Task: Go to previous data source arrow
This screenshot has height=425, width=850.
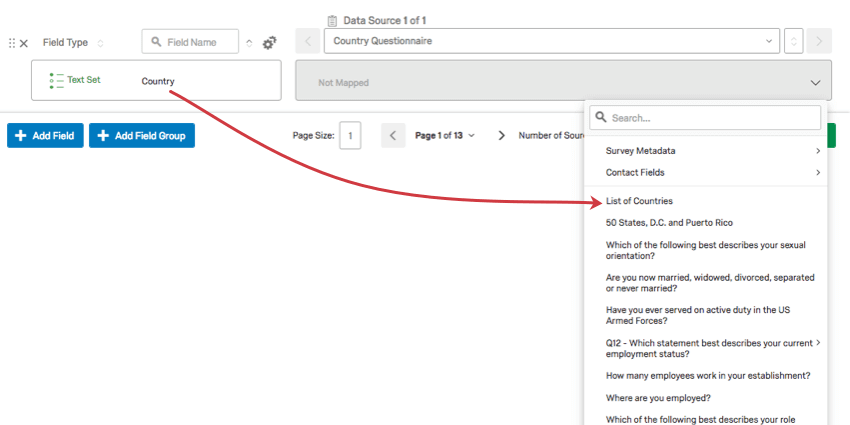Action: (x=308, y=41)
